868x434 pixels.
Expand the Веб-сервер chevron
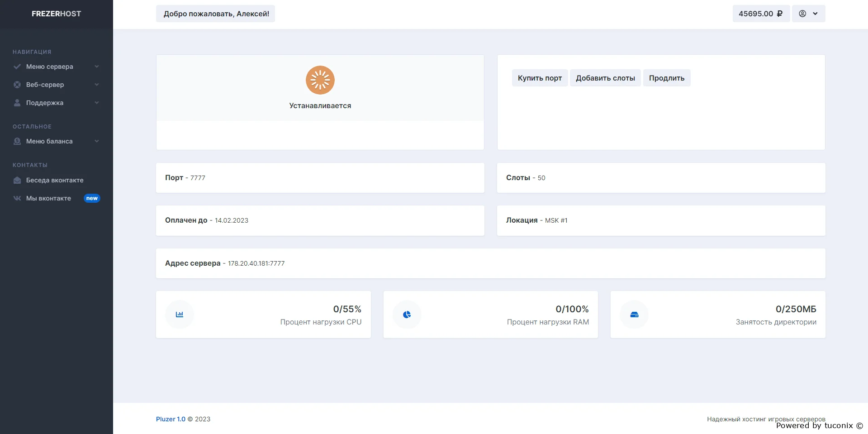pyautogui.click(x=97, y=85)
